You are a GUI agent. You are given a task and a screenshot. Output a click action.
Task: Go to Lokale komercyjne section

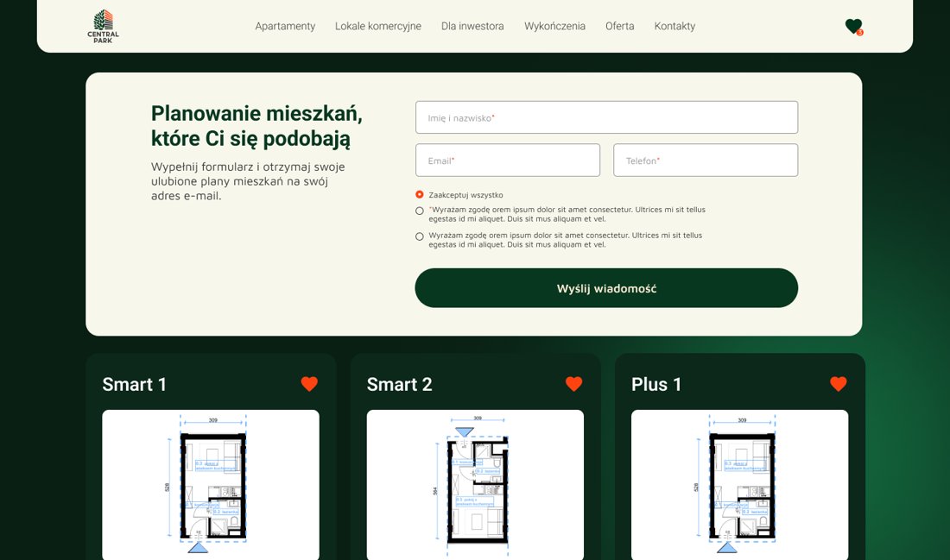tap(378, 26)
